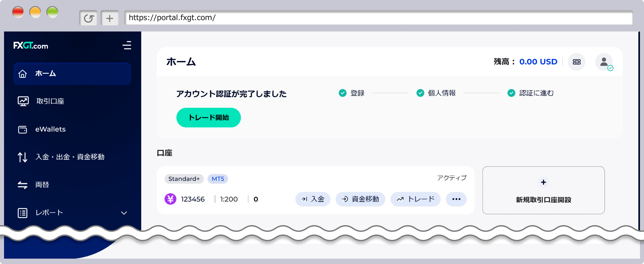Click the trading account monitor icon
644x264 pixels.
click(x=23, y=101)
